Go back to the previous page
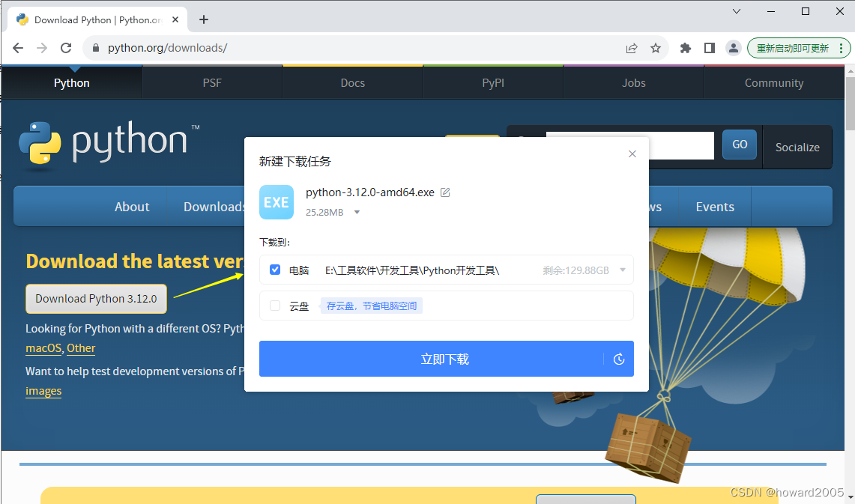Viewport: 855px width, 504px height. [x=17, y=48]
